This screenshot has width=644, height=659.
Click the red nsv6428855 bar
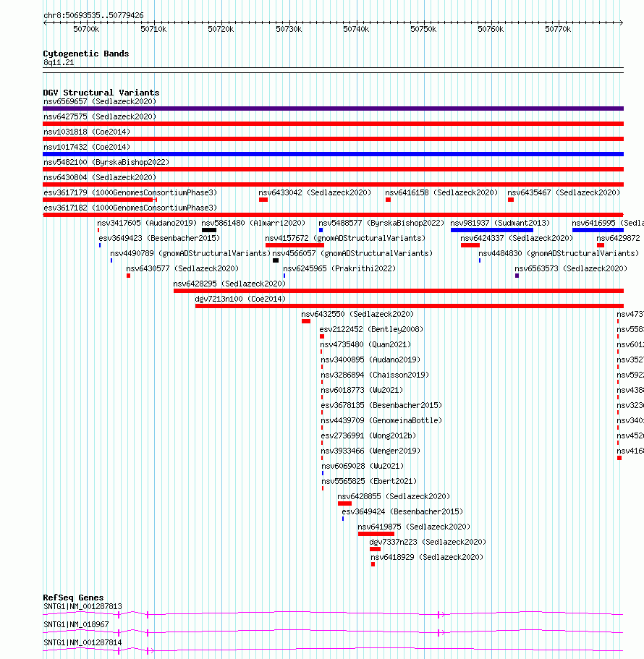(344, 503)
